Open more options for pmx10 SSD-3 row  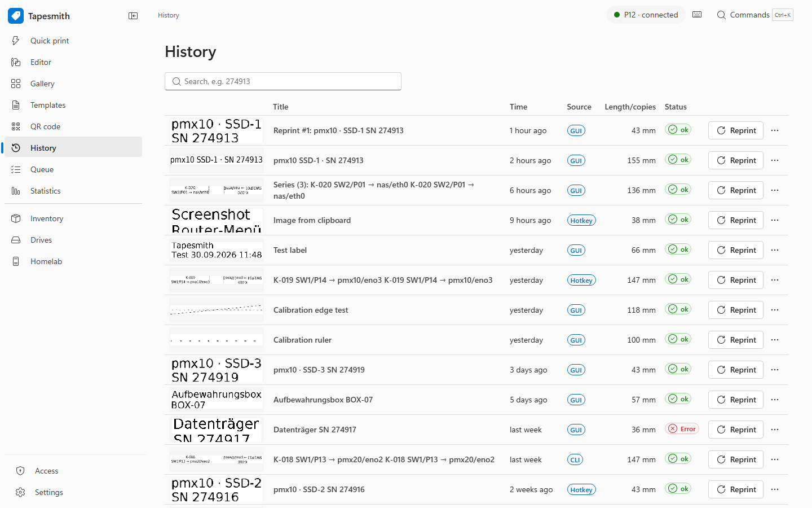[x=775, y=370]
